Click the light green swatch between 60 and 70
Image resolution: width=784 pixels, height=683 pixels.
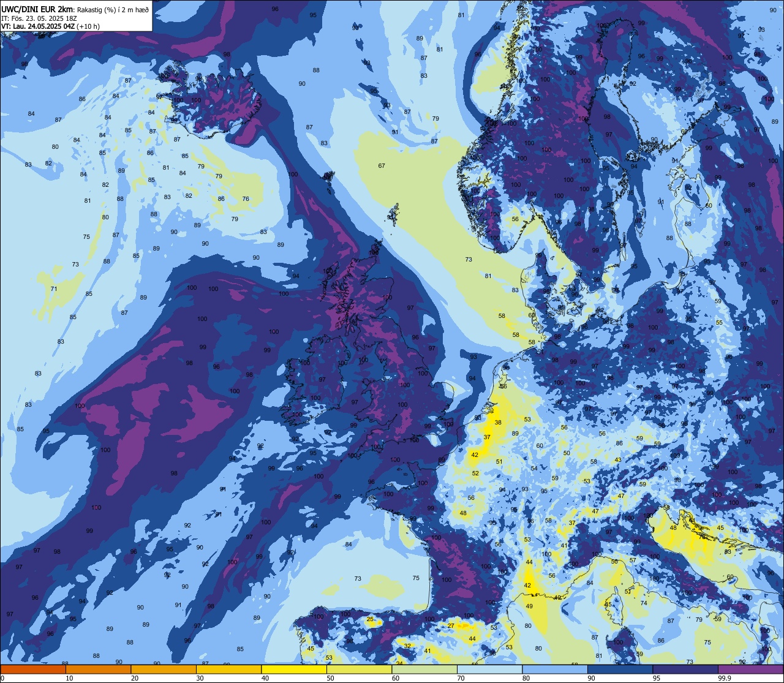(424, 669)
